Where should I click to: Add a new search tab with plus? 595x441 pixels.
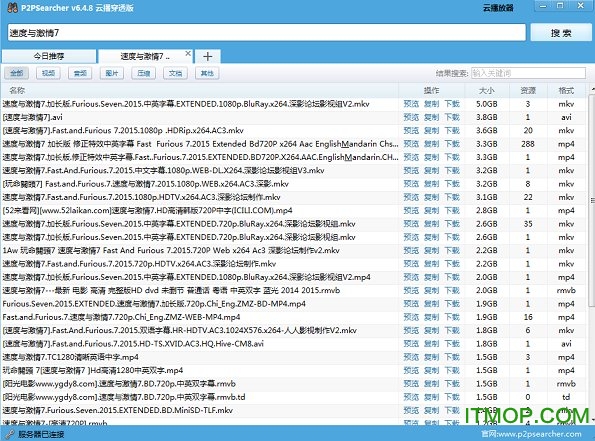208,57
